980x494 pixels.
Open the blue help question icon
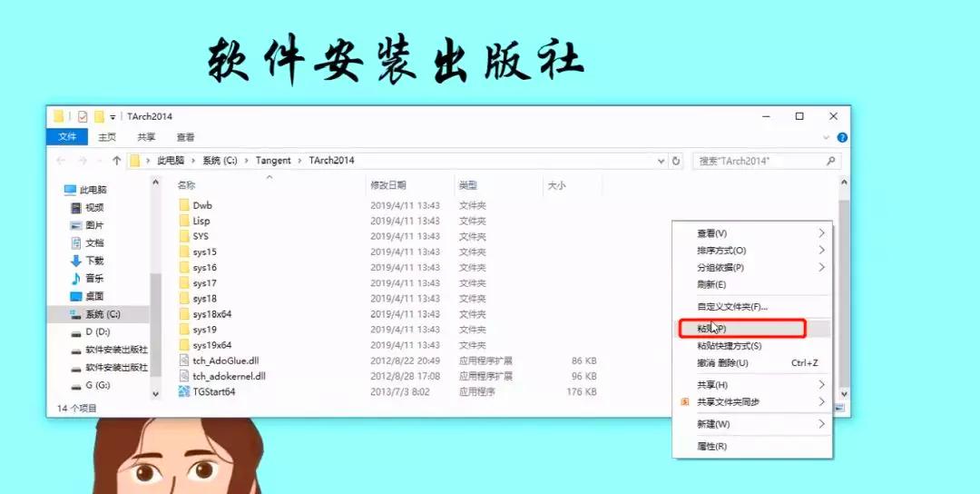[x=842, y=137]
